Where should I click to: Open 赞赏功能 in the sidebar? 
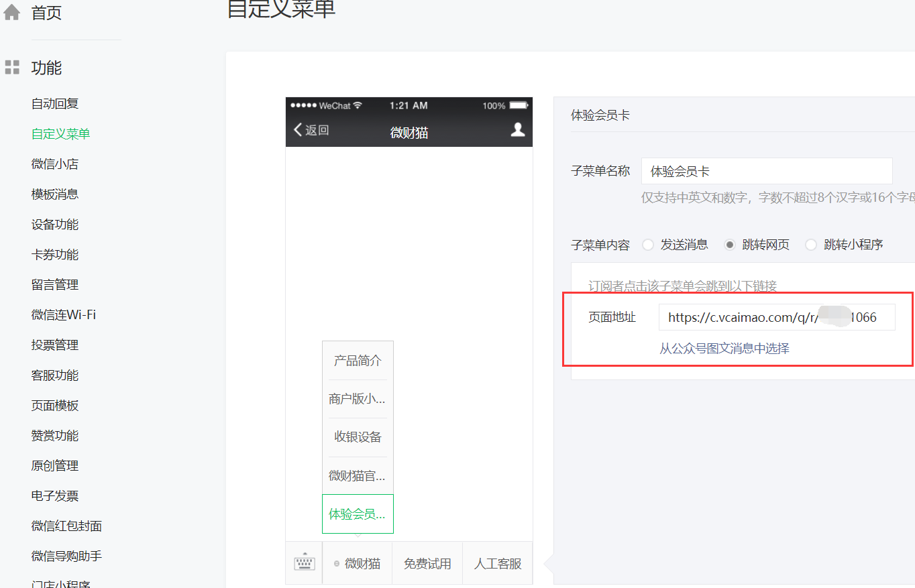point(55,436)
